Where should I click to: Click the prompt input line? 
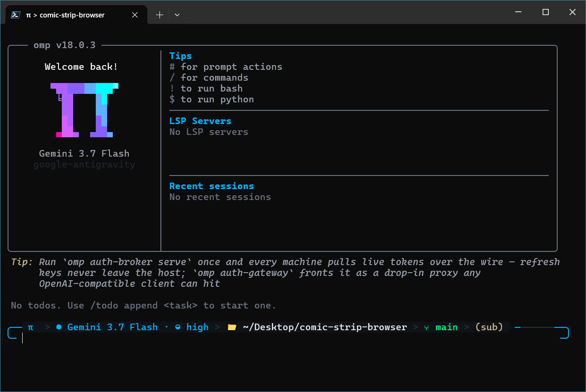(288, 338)
